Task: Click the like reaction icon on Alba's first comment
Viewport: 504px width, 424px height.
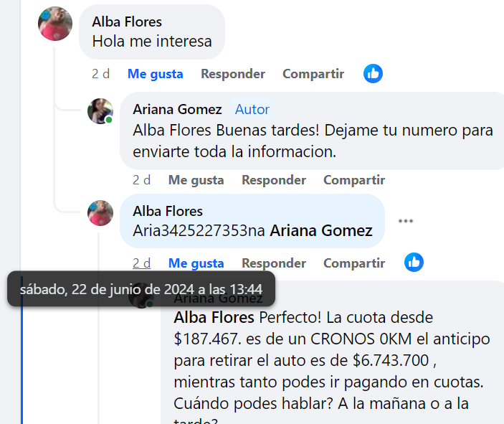Action: pyautogui.click(x=373, y=74)
